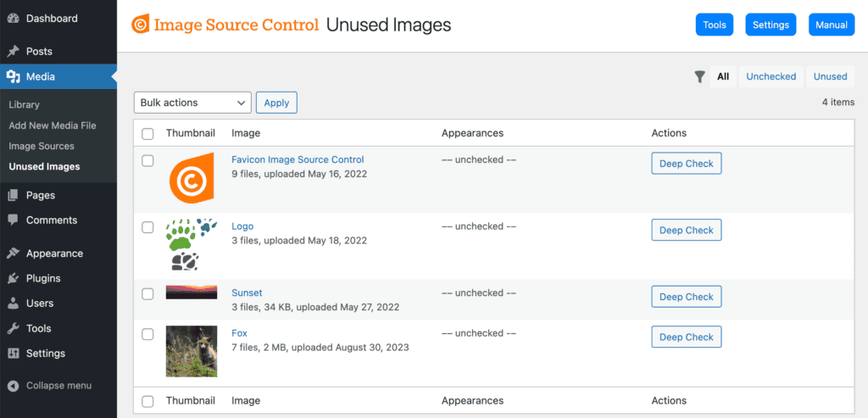Click the Plugins plug icon

(x=14, y=278)
